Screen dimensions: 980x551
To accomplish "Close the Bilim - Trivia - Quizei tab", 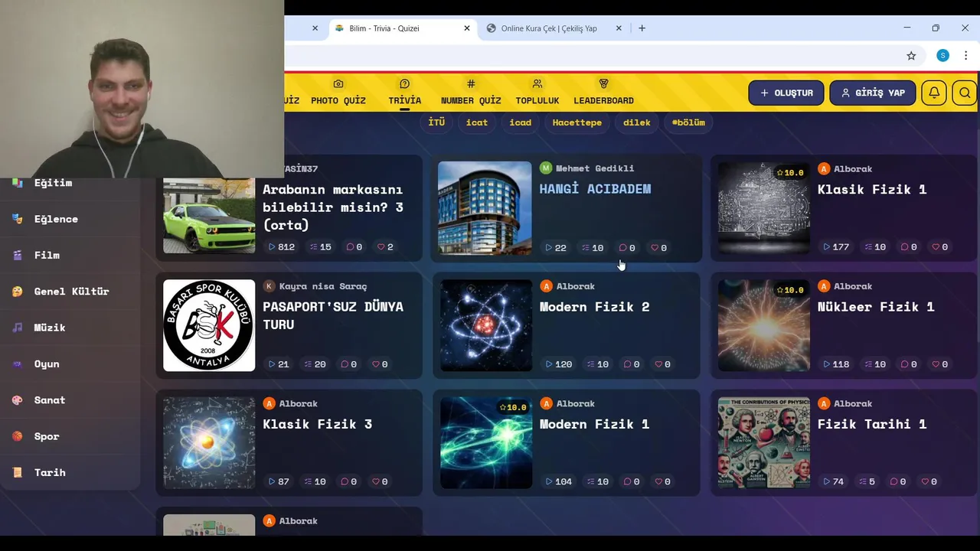I will coord(467,28).
